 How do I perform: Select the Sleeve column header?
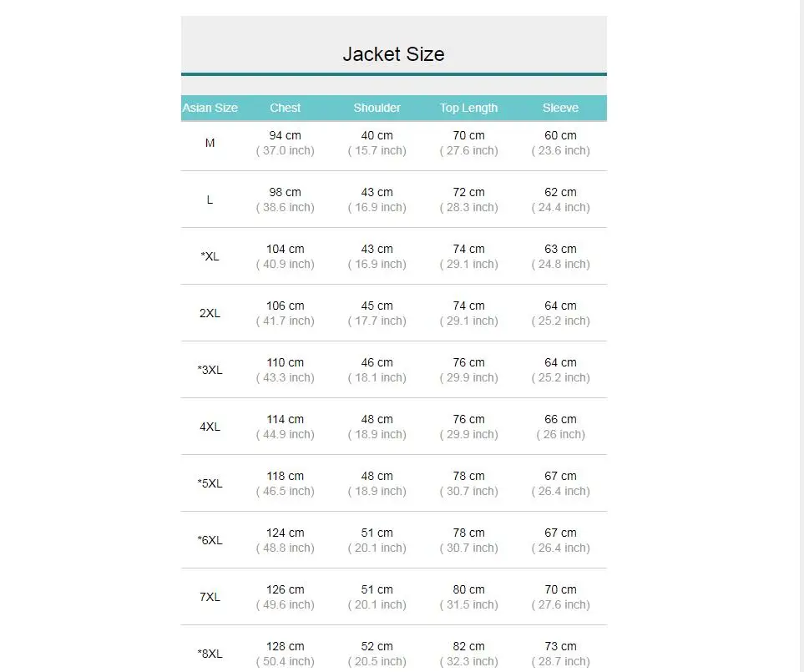pos(560,108)
